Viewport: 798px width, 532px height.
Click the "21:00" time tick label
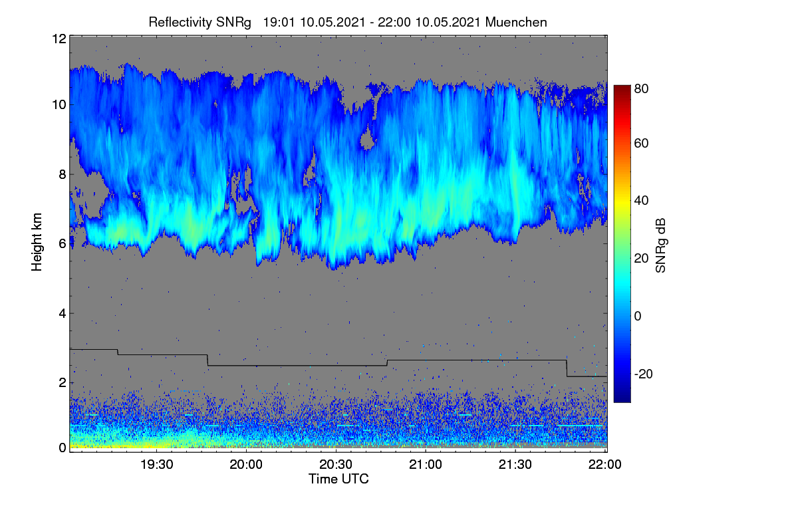(x=426, y=465)
